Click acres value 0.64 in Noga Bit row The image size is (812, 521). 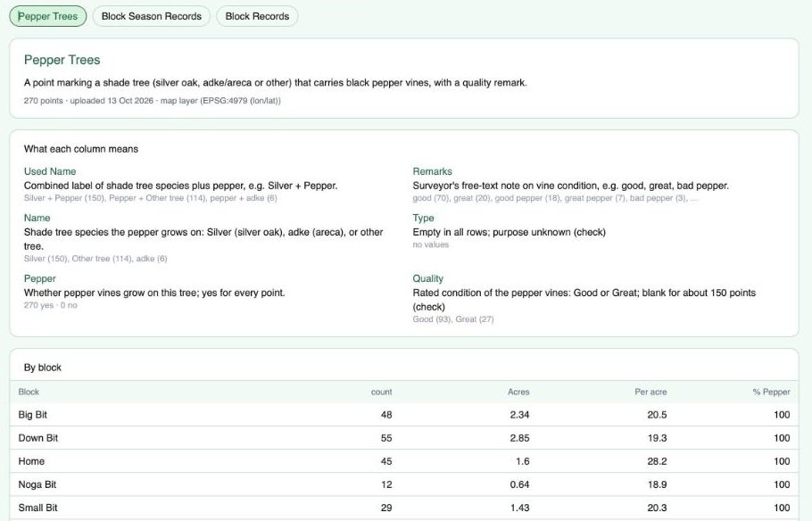click(x=519, y=484)
